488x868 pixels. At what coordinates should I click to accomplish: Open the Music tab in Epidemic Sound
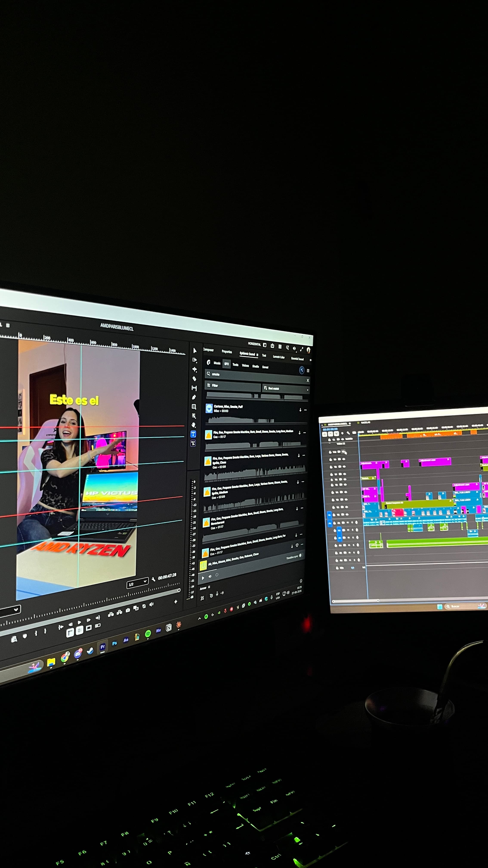[217, 363]
